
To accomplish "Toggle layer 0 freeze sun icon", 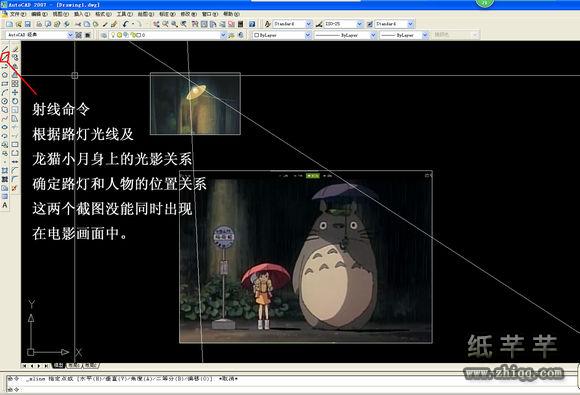I will 120,35.
